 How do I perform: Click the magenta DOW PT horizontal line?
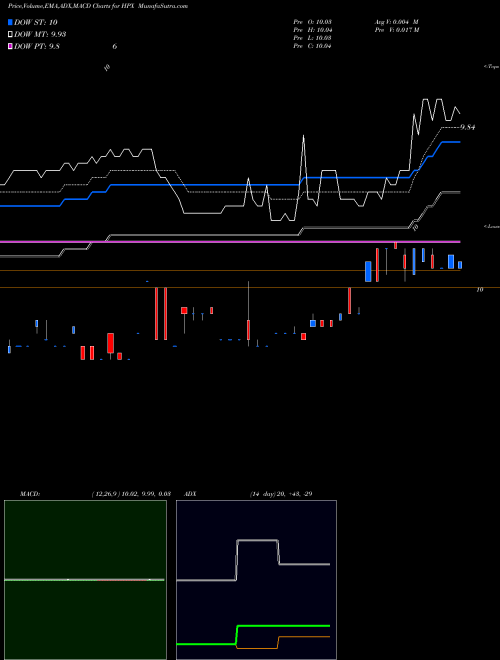pos(230,242)
